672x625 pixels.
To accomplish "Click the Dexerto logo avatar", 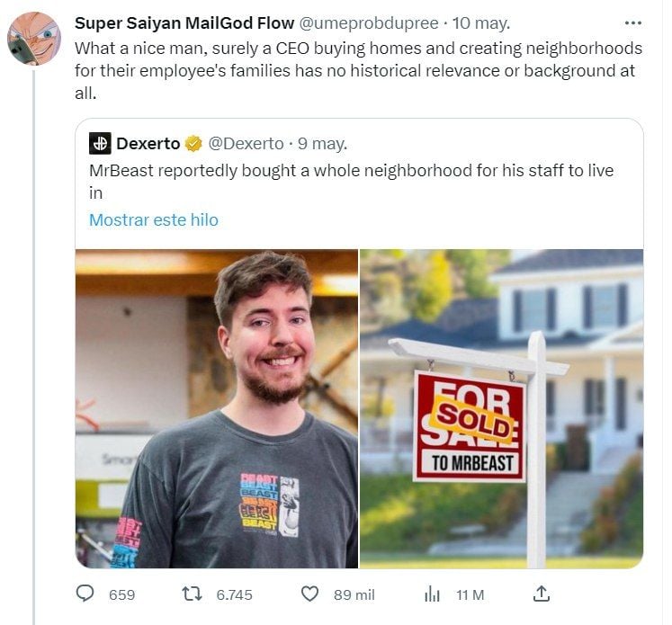I will click(x=100, y=143).
